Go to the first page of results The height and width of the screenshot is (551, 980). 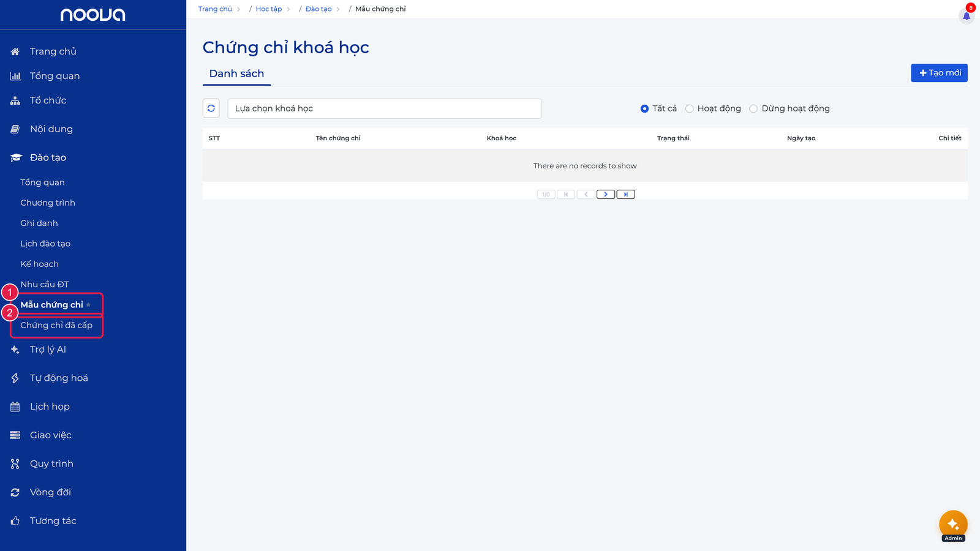pos(566,195)
